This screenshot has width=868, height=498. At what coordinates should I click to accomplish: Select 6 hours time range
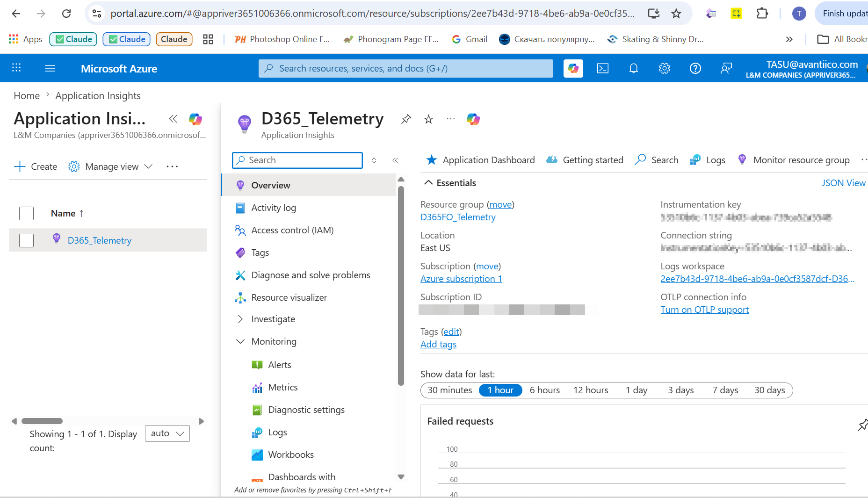click(x=545, y=390)
